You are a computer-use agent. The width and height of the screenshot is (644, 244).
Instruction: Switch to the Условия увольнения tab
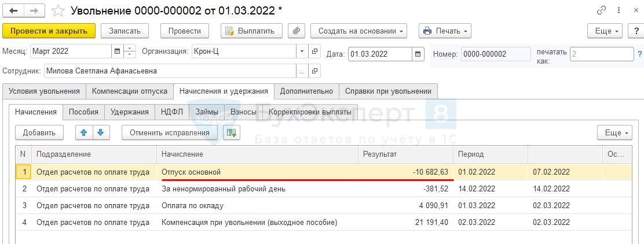(45, 91)
